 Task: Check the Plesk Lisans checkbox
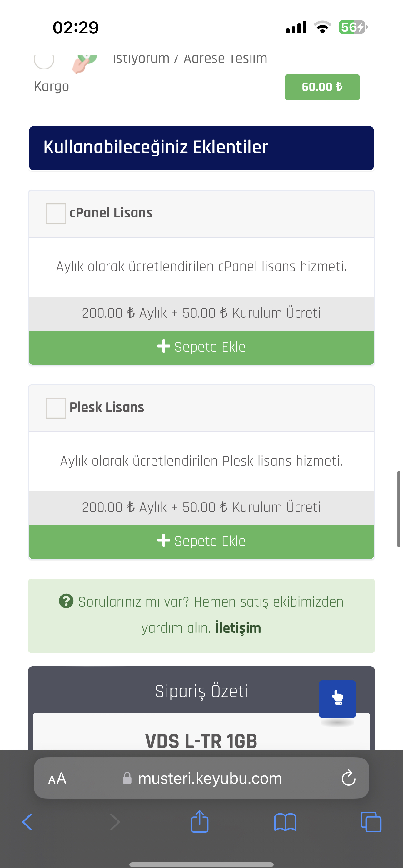click(x=56, y=408)
